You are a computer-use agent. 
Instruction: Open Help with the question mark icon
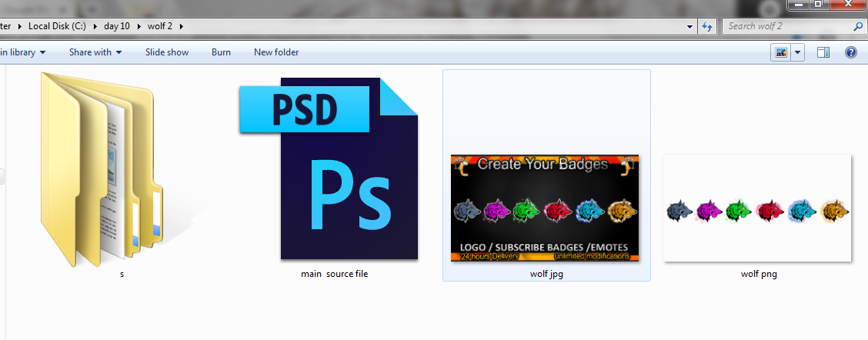coord(851,52)
